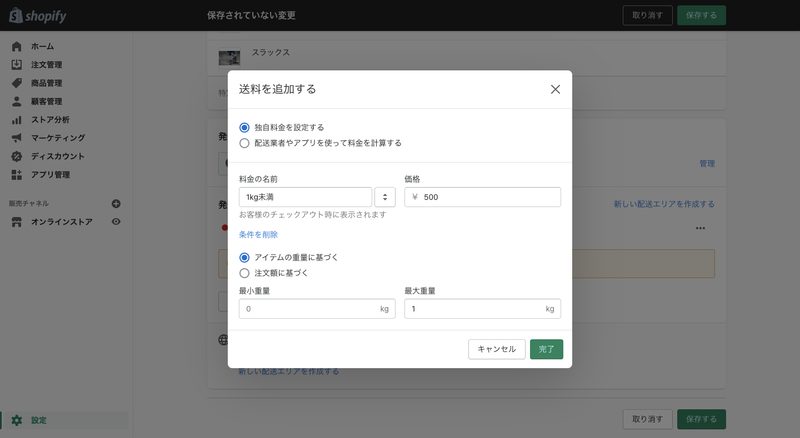Click the Shopify logo

tap(38, 15)
